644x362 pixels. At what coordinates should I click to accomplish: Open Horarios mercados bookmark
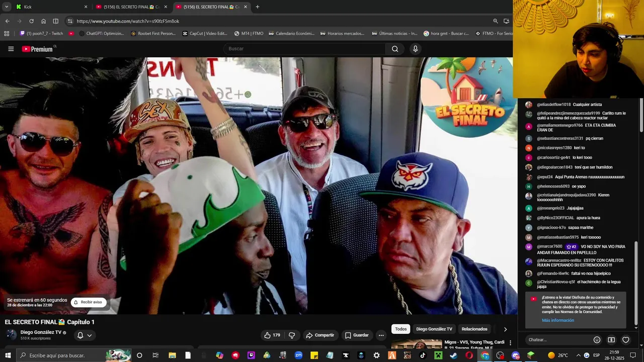(x=342, y=34)
